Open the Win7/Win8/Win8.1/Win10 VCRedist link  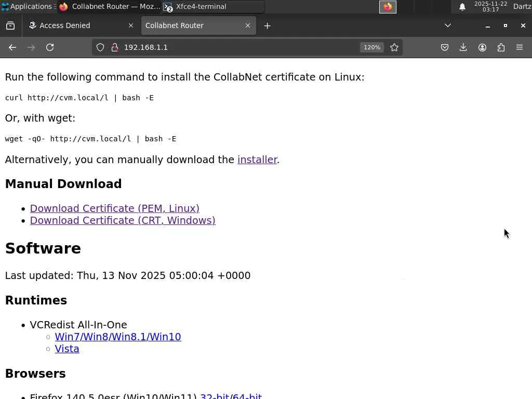pos(118,337)
